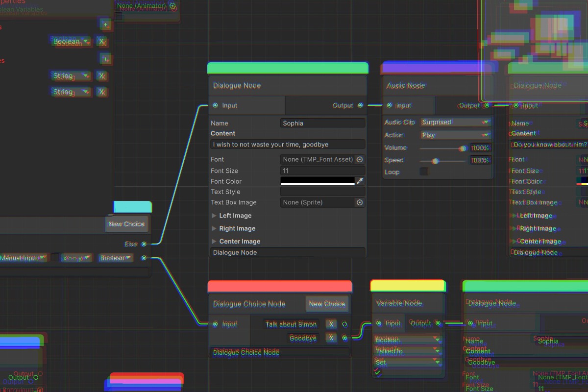The image size is (588, 392).
Task: Click the Sophia Dialogue Node output port
Action: [x=361, y=105]
